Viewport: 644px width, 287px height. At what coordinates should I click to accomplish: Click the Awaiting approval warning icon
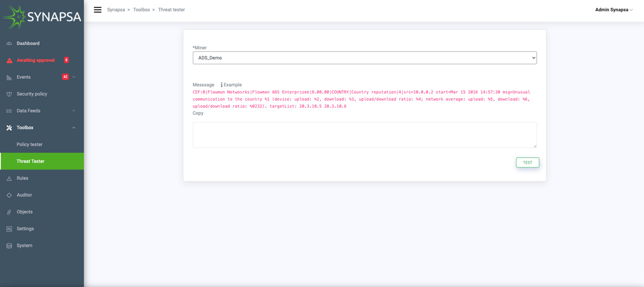tap(9, 60)
